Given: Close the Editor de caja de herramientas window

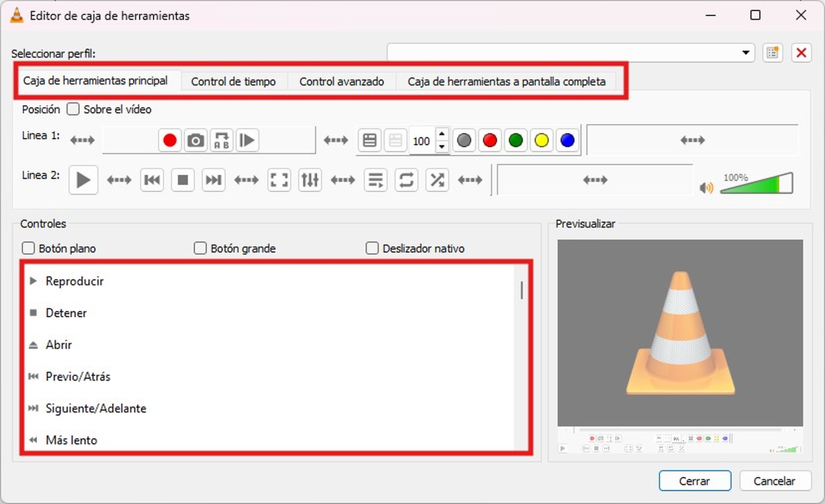Looking at the screenshot, I should tap(801, 15).
